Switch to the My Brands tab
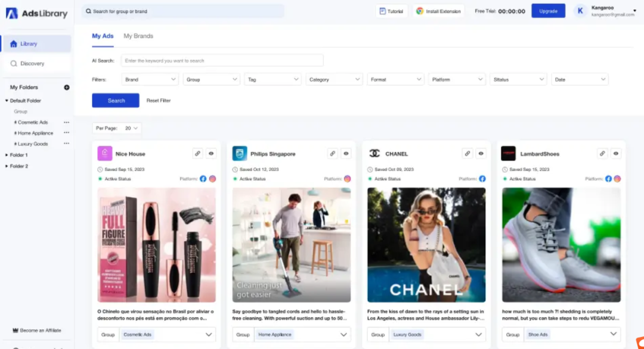Screen dimensions: 644x349 (138, 36)
